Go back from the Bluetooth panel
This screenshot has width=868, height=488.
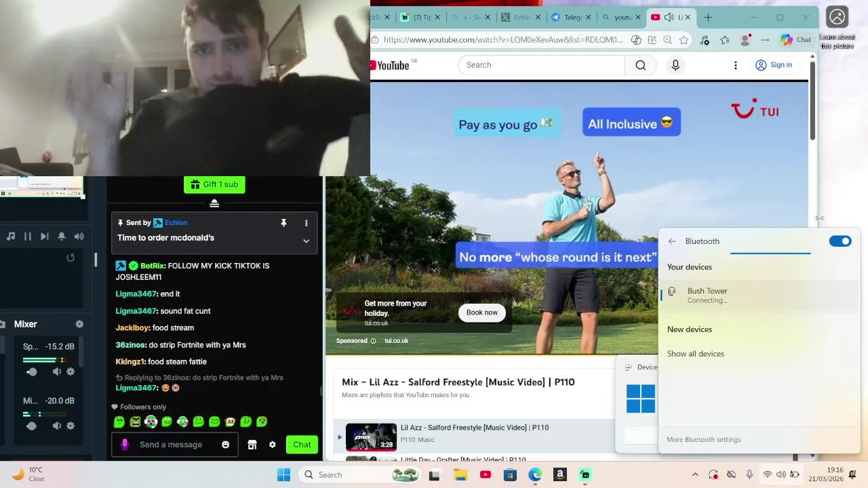pyautogui.click(x=671, y=241)
